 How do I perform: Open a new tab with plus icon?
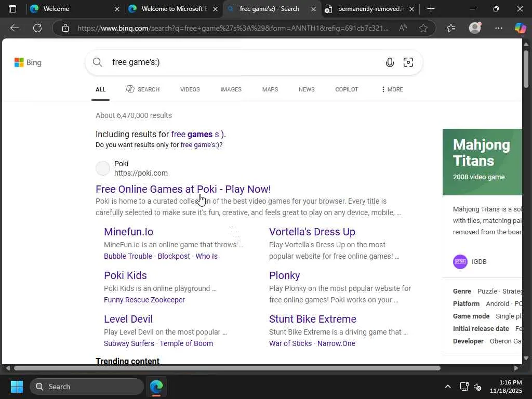431,9
